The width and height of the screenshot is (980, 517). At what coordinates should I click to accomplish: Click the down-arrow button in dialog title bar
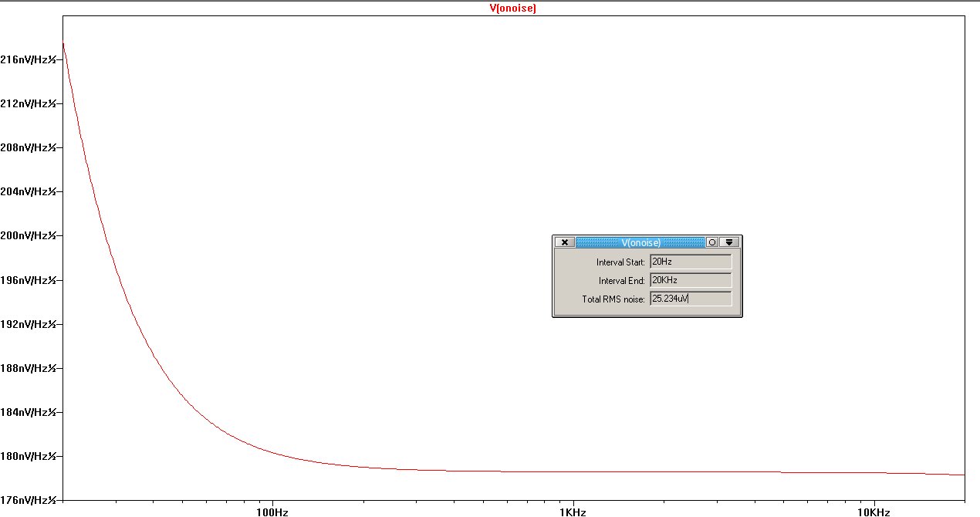pyautogui.click(x=729, y=242)
